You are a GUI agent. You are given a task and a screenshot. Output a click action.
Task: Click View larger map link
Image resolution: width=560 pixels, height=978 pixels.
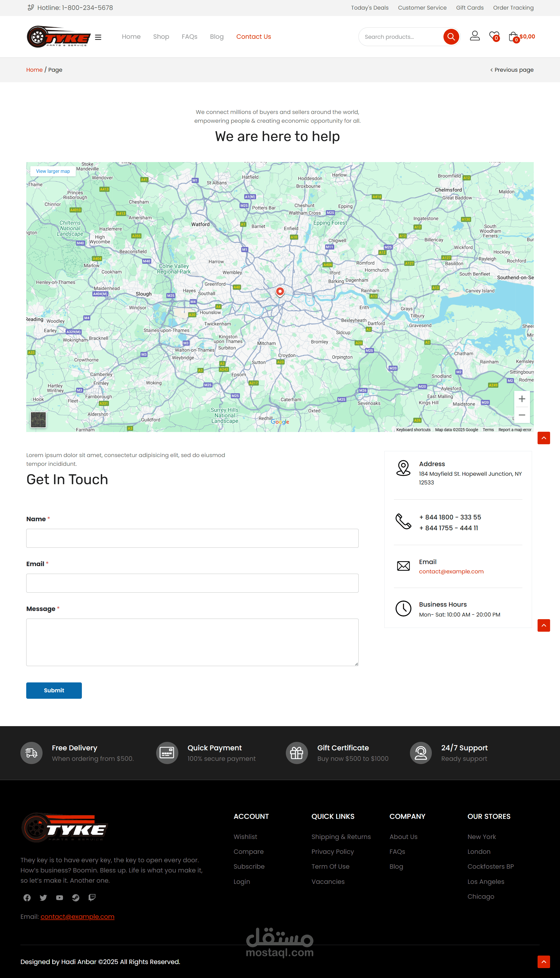tap(53, 171)
